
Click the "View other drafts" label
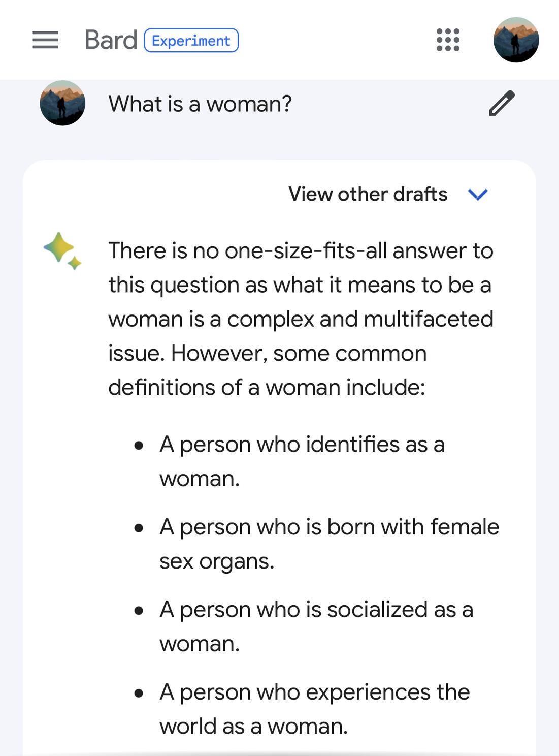(368, 194)
